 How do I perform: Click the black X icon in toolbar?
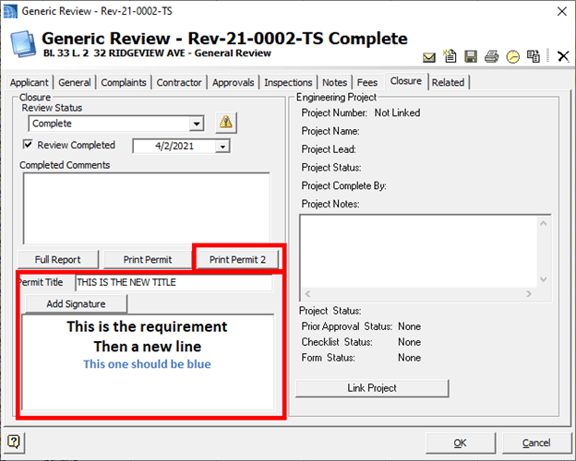[563, 57]
